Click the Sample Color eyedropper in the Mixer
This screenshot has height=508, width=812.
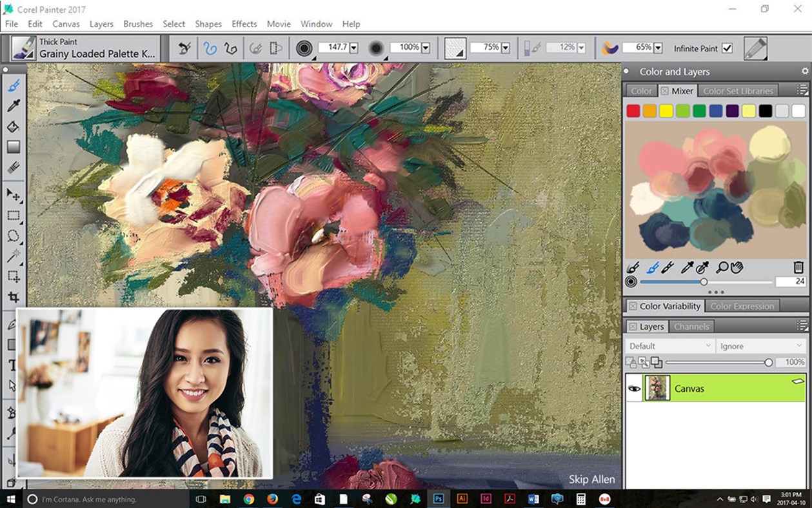coord(688,267)
